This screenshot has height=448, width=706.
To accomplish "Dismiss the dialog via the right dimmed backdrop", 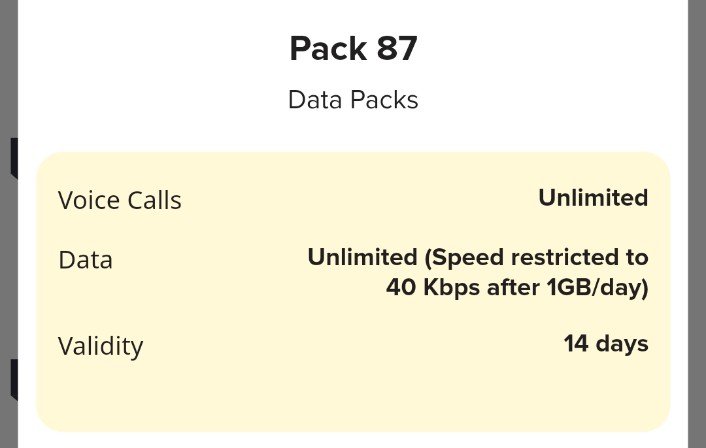I will point(697,224).
